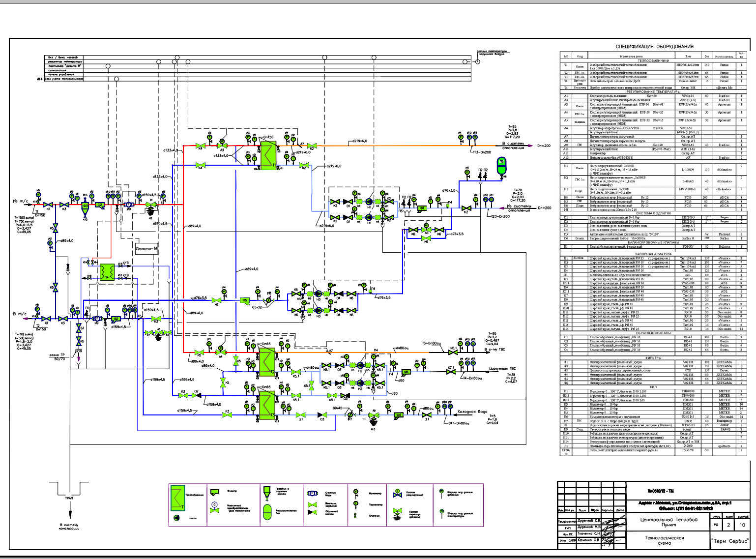
Task: Click the A1 regulating valve with spring
Action: (150, 208)
